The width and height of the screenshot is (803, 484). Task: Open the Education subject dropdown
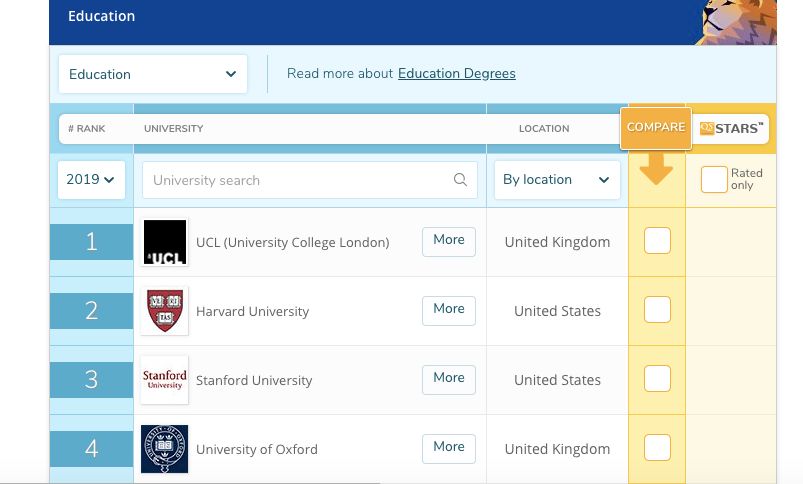(x=153, y=74)
